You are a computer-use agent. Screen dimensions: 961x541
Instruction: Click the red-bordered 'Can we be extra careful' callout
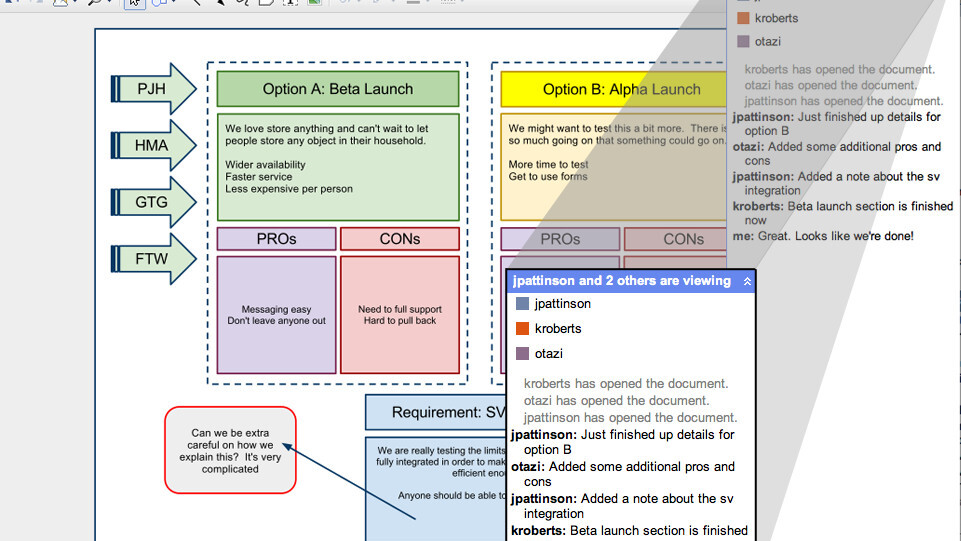click(x=230, y=450)
